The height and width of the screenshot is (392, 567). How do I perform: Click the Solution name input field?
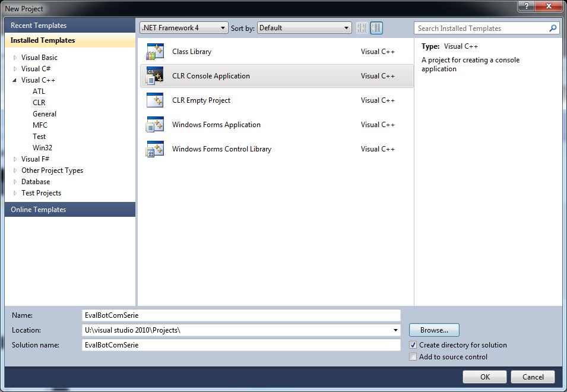click(241, 345)
